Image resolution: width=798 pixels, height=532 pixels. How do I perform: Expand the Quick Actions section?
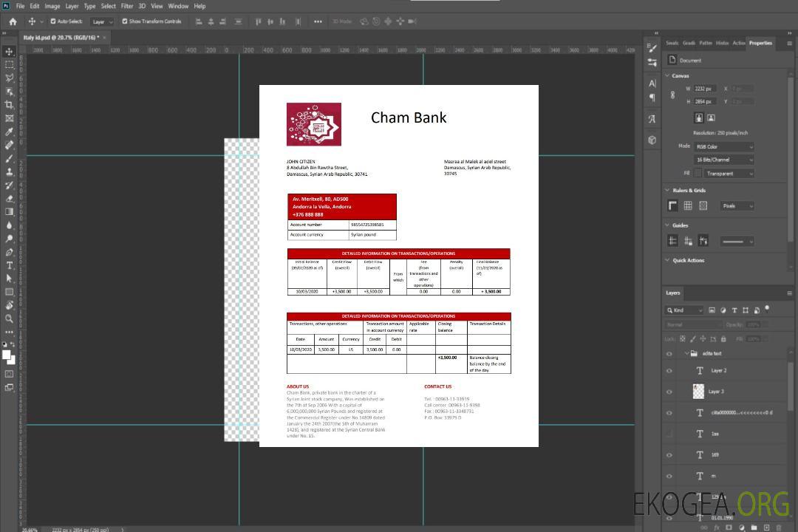point(668,260)
